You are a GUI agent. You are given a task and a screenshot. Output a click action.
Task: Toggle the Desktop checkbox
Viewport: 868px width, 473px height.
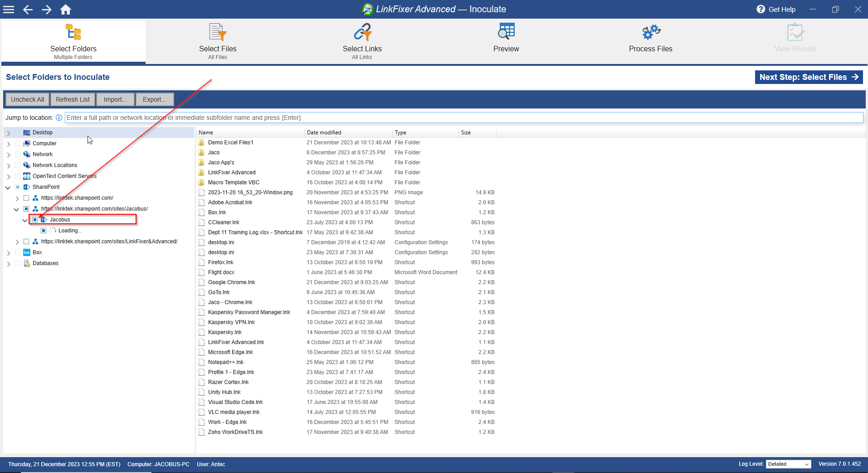[x=18, y=133]
